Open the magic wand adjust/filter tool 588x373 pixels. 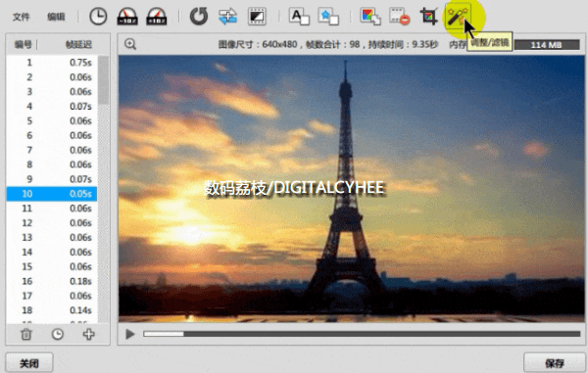pos(458,17)
